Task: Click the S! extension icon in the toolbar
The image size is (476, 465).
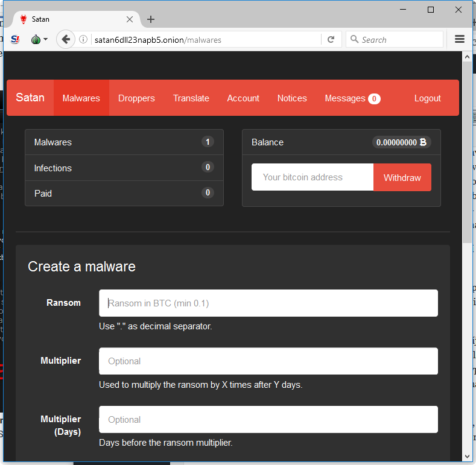Action: (x=15, y=39)
